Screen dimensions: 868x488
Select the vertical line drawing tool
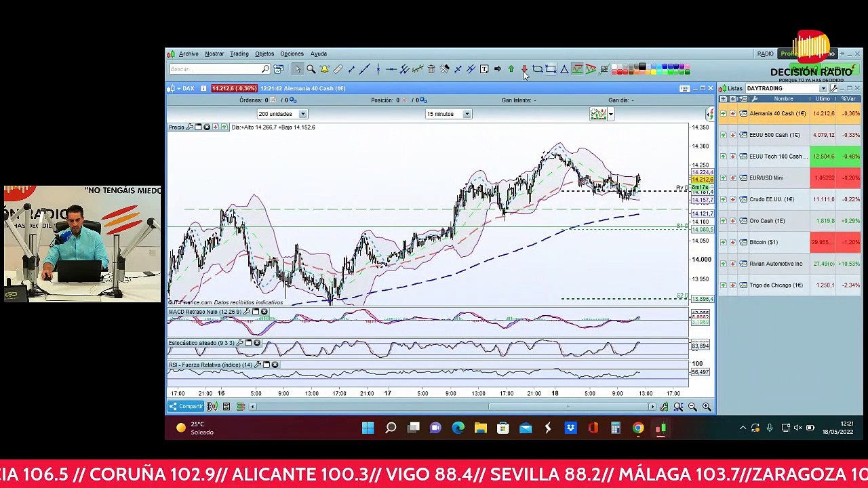[378, 69]
